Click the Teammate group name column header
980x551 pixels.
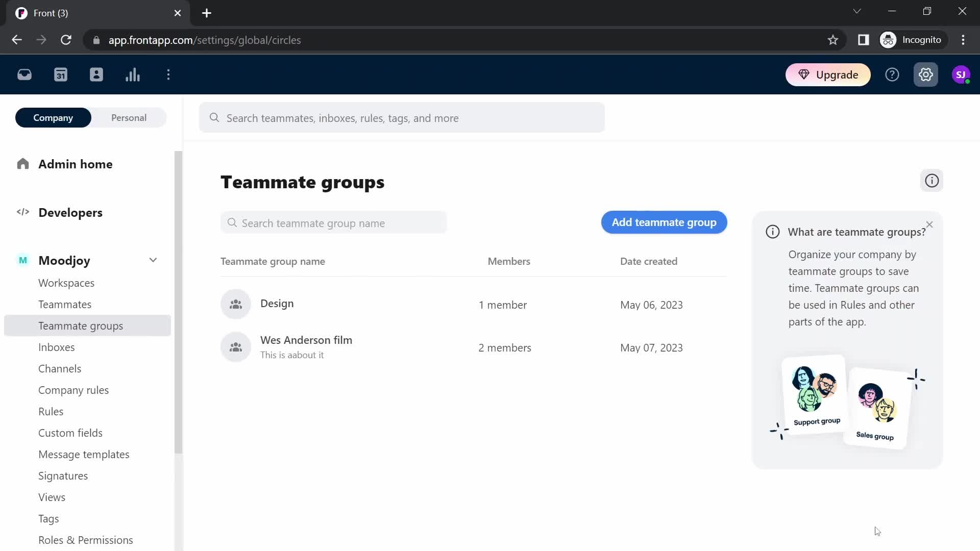273,261
